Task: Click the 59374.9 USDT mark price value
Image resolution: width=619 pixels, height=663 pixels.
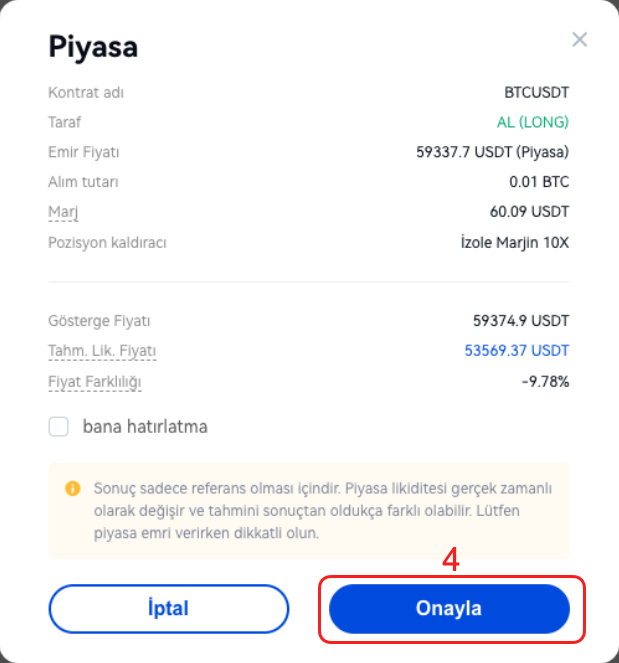Action: pos(521,321)
